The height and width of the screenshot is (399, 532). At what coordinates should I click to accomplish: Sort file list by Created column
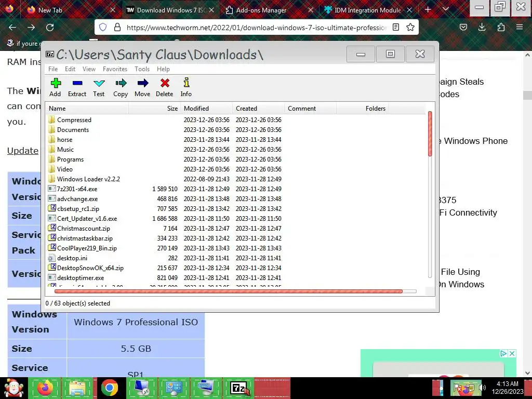[x=259, y=109]
